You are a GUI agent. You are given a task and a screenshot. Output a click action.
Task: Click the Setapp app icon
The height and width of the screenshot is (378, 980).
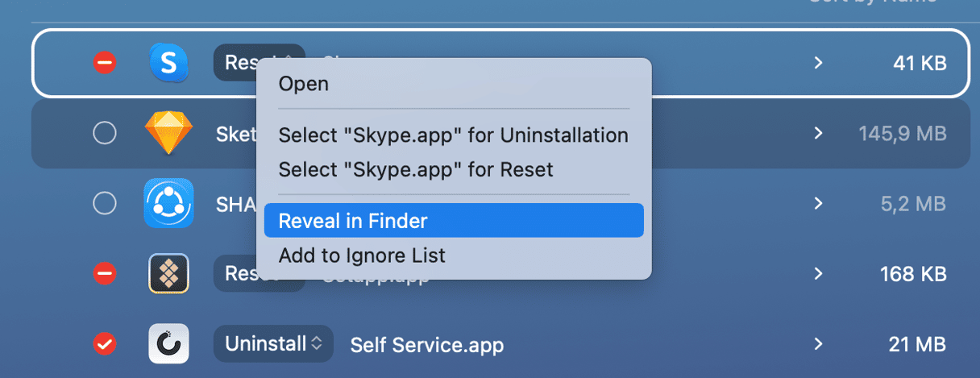(x=169, y=274)
